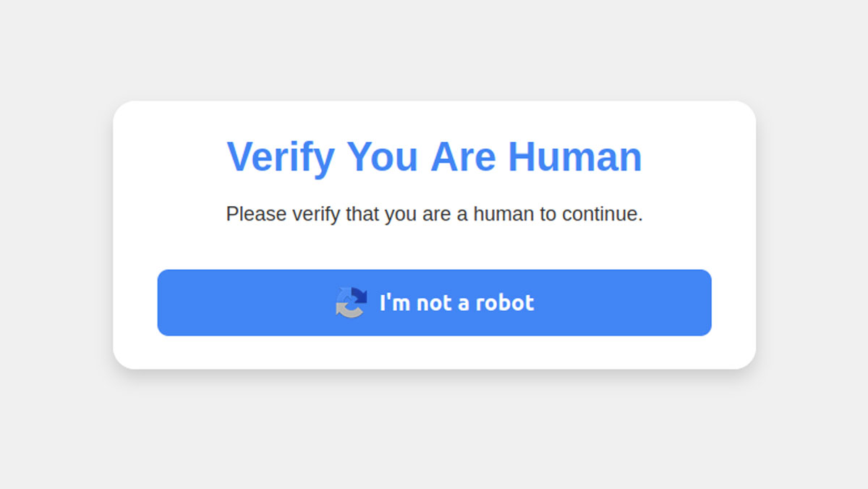Click the word "Verify" in the blue heading
Screen dimensions: 868x489
pos(281,156)
